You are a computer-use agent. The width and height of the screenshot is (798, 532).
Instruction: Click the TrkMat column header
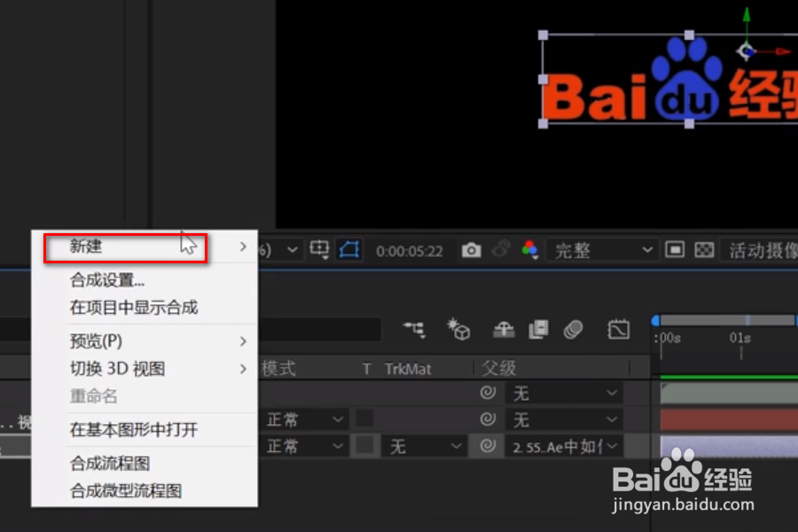[408, 369]
